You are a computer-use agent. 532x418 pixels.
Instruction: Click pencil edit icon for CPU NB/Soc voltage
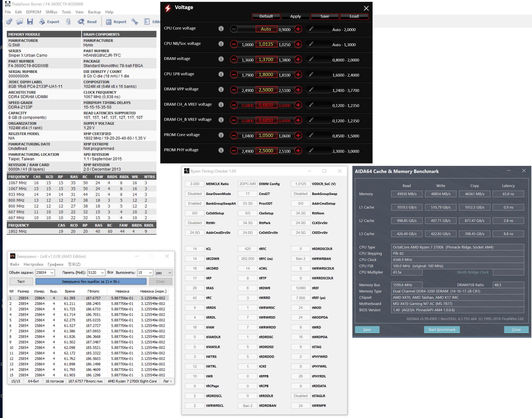pos(311,44)
